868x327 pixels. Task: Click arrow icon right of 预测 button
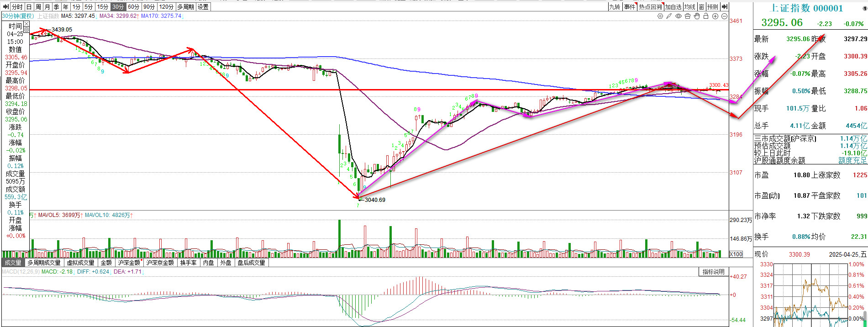725,7
